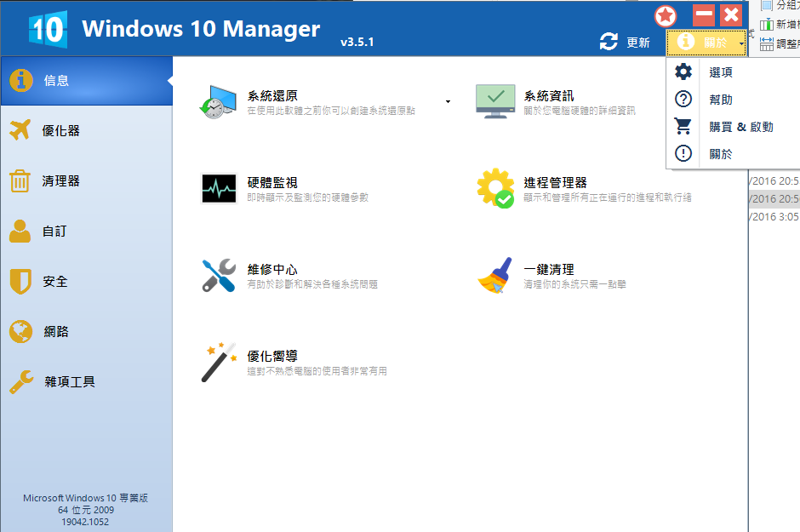Run One-Click Cleaner (一鍵清理) broom icon
The width and height of the screenshot is (800, 532).
495,275
